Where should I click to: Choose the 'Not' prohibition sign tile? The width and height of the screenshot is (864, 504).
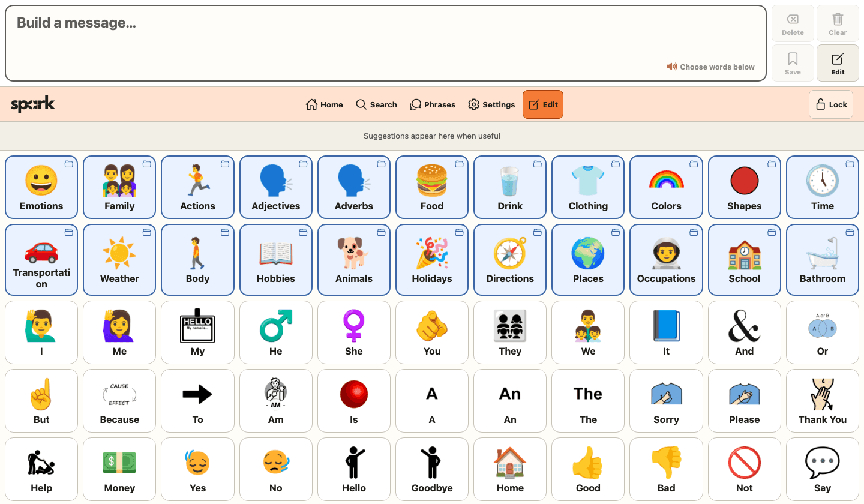745,469
